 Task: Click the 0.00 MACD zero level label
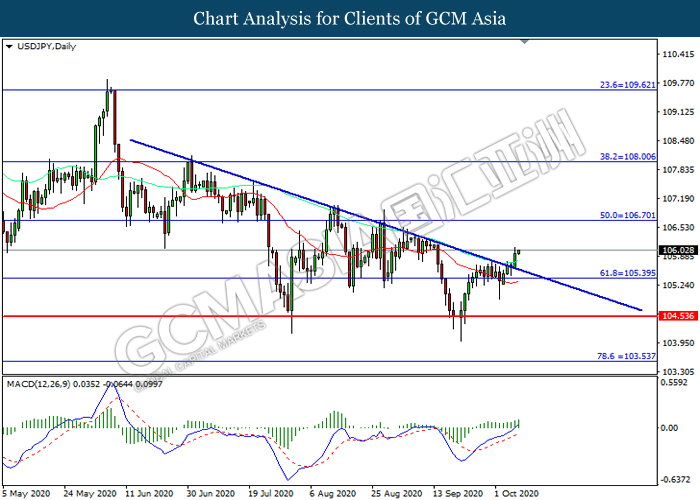[x=669, y=428]
